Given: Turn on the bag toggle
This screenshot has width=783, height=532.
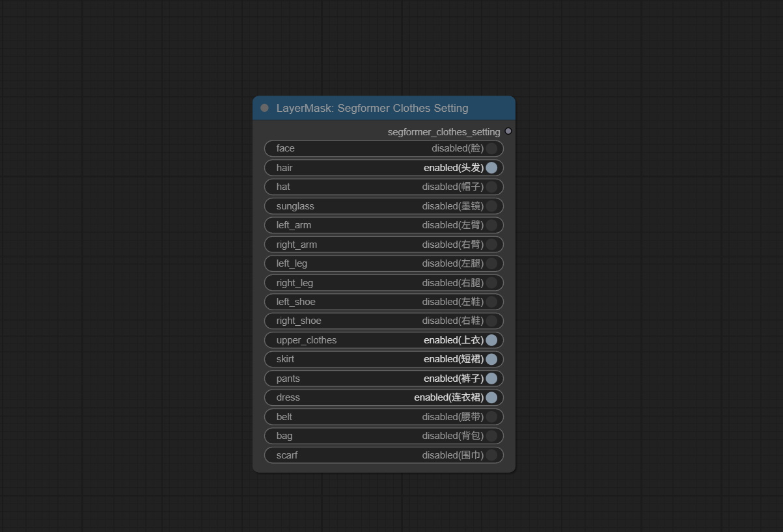Looking at the screenshot, I should pyautogui.click(x=491, y=436).
